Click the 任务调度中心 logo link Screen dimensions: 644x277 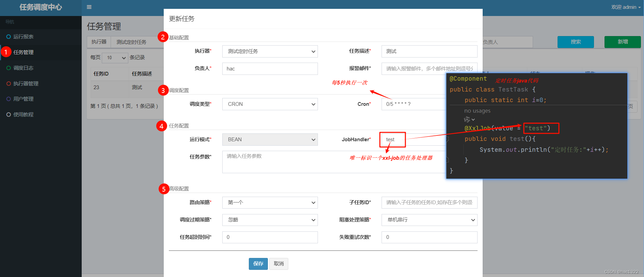[x=41, y=7]
